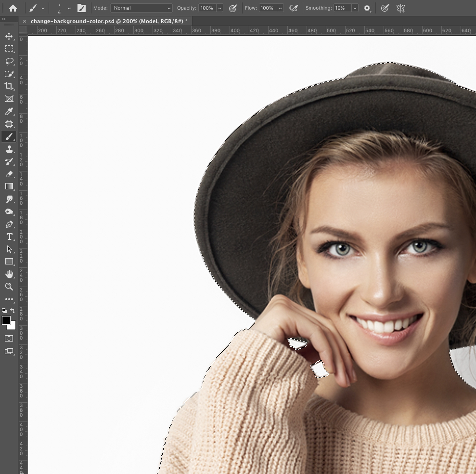This screenshot has width=476, height=474.
Task: Expand the toolbar with double arrows
Action: pyautogui.click(x=4, y=19)
